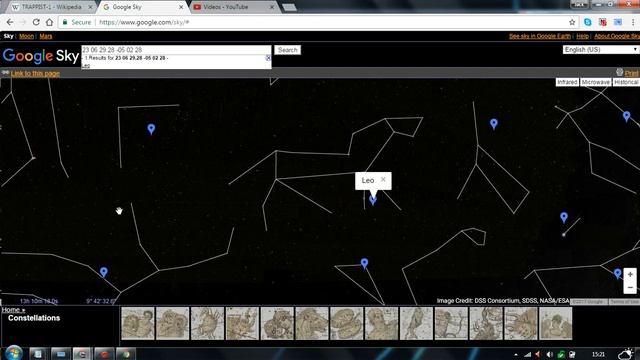Click the blue marker beside the zoom controls

(x=618, y=273)
